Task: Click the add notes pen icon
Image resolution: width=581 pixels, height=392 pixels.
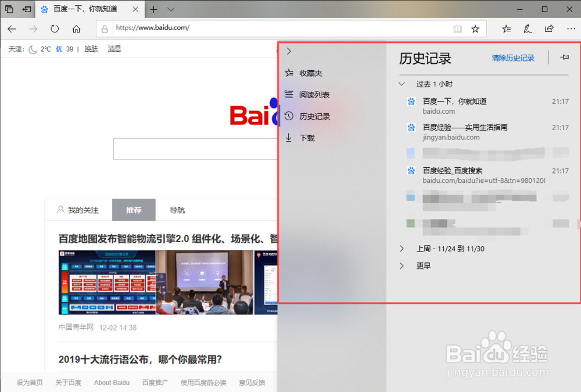Action: pyautogui.click(x=528, y=29)
